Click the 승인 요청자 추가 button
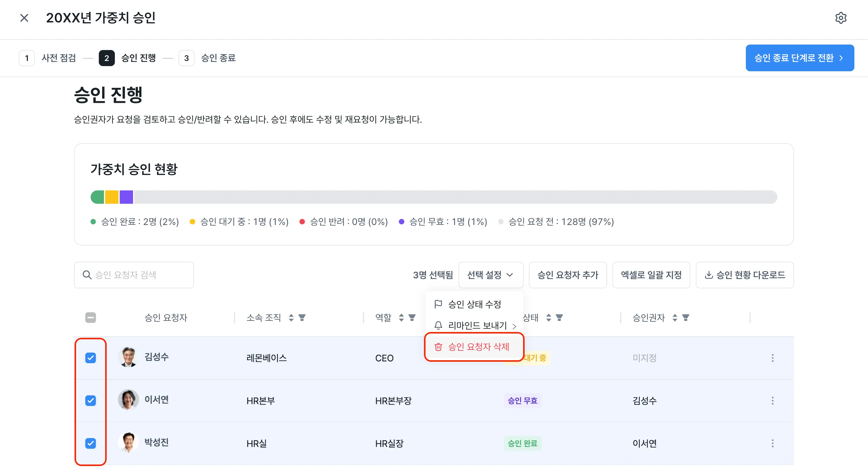Image resolution: width=868 pixels, height=473 pixels. (x=568, y=275)
